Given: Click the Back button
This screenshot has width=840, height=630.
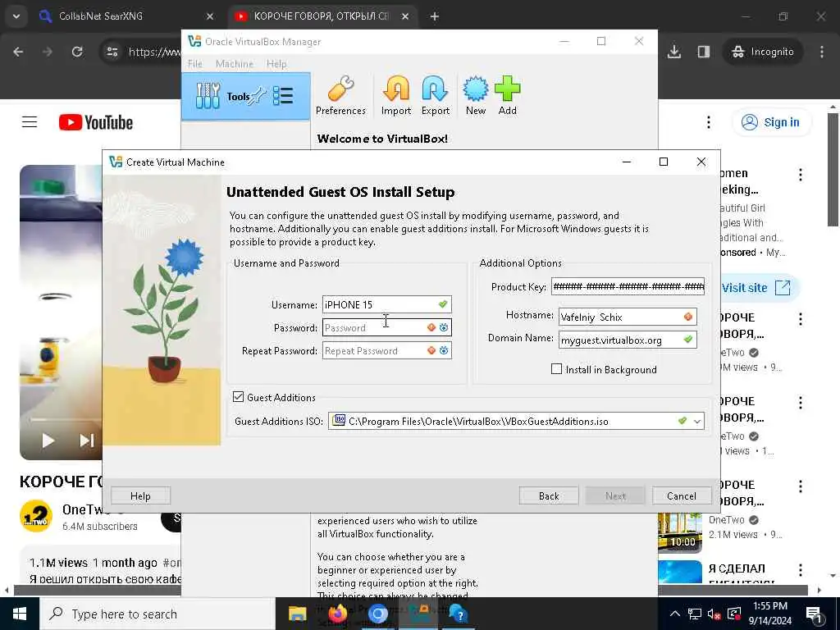Looking at the screenshot, I should pos(549,495).
